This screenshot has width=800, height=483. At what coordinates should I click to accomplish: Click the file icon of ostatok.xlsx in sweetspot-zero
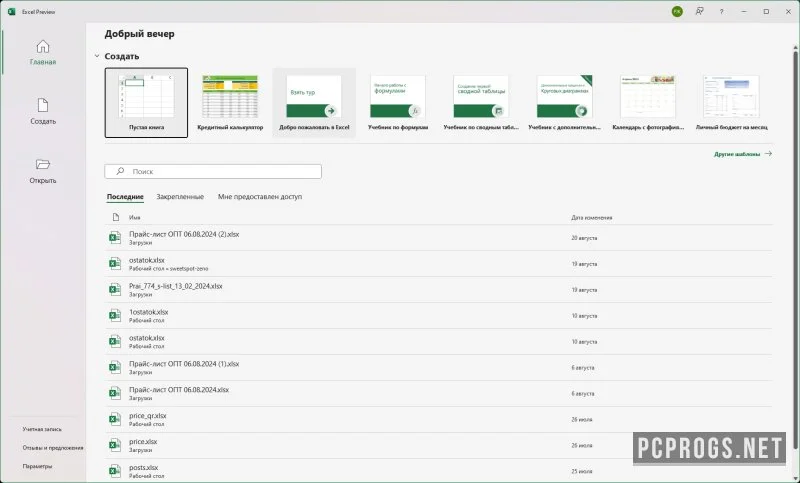coord(115,264)
